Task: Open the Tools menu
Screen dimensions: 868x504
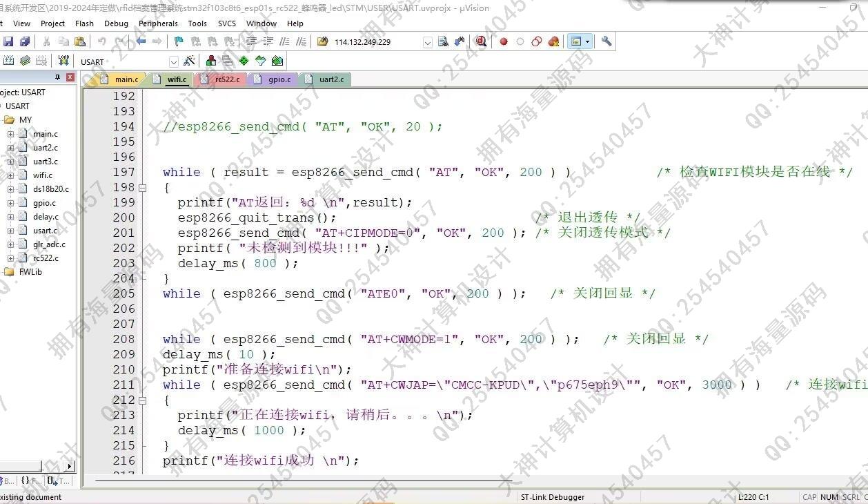Action: (x=197, y=23)
